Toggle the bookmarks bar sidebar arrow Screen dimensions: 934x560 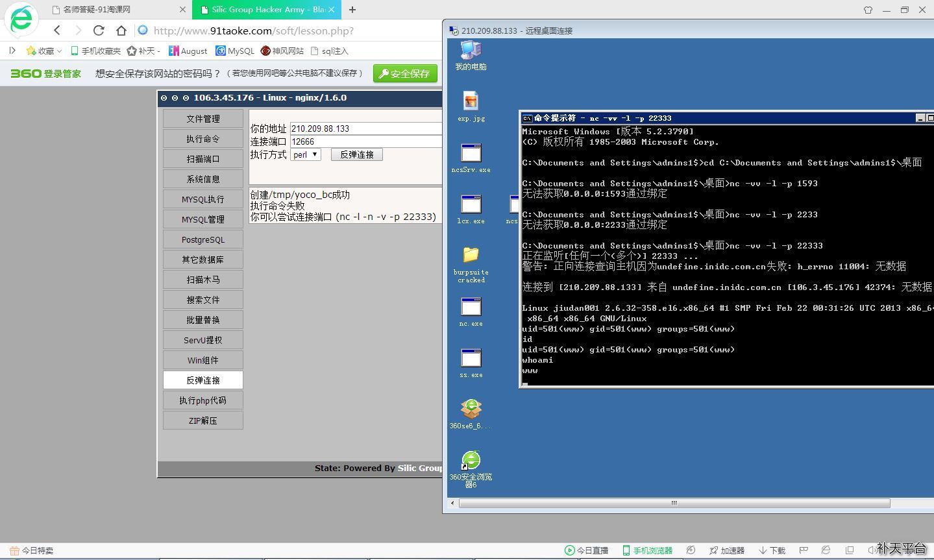[12, 50]
